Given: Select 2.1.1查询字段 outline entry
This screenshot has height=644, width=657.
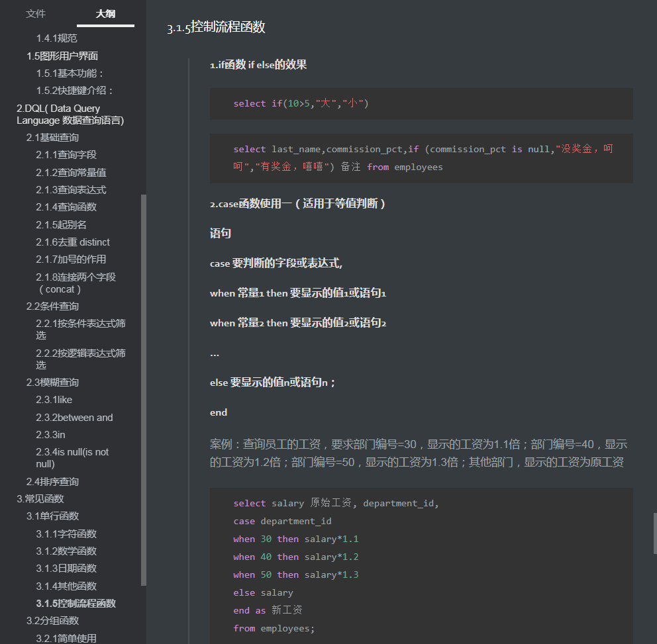Looking at the screenshot, I should pos(66,154).
